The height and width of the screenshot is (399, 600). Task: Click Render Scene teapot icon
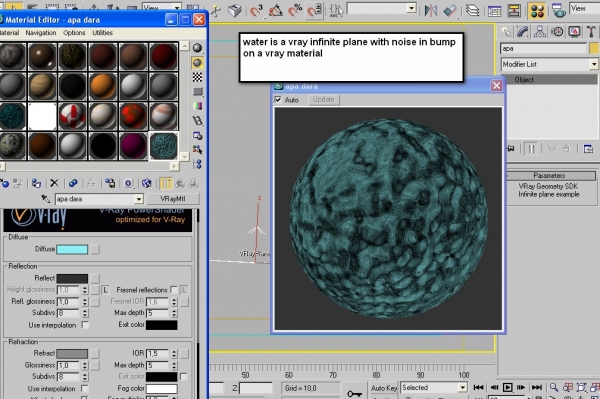[x=559, y=11]
